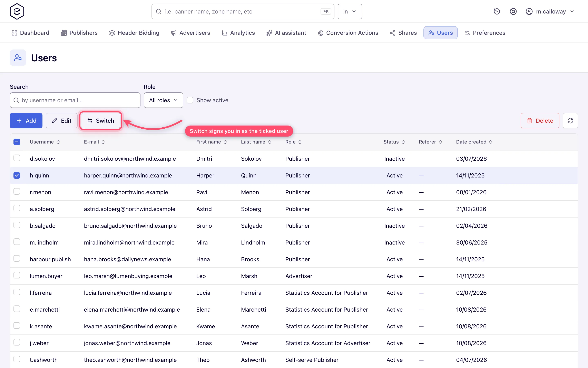Focus the banner name global search box
Image resolution: width=588 pixels, height=368 pixels.
[x=243, y=11]
